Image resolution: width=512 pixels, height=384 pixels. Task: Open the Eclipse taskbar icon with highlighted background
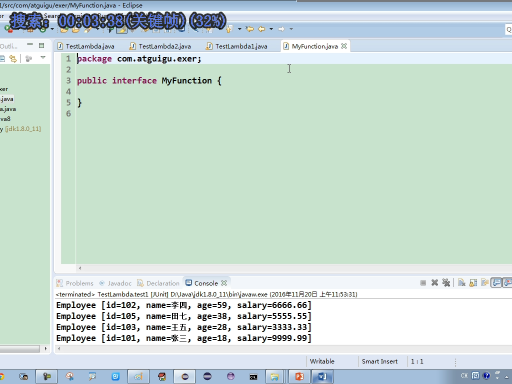pos(184,377)
